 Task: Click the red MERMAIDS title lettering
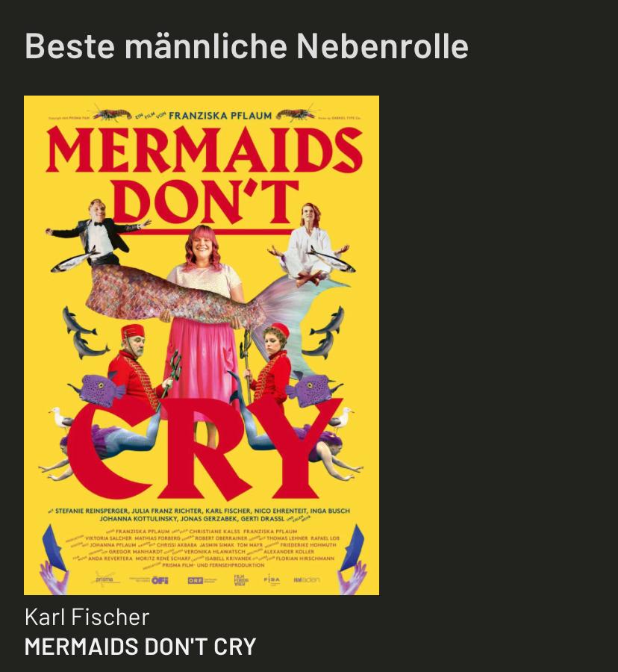(x=205, y=149)
